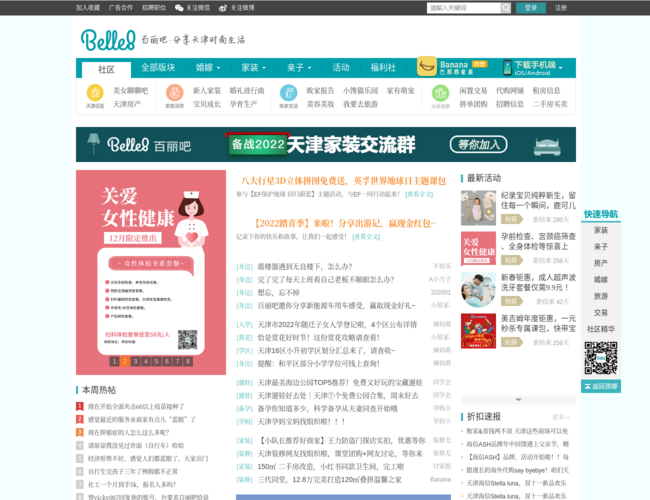This screenshot has height=500, width=650.
Task: Click the 加入收藏 link
Action: [x=87, y=8]
